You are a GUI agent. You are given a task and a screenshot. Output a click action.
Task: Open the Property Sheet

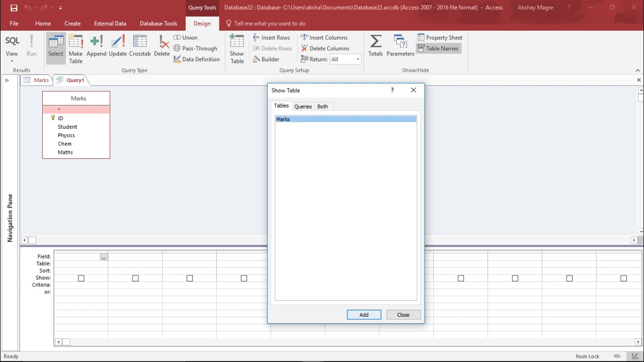coord(440,38)
